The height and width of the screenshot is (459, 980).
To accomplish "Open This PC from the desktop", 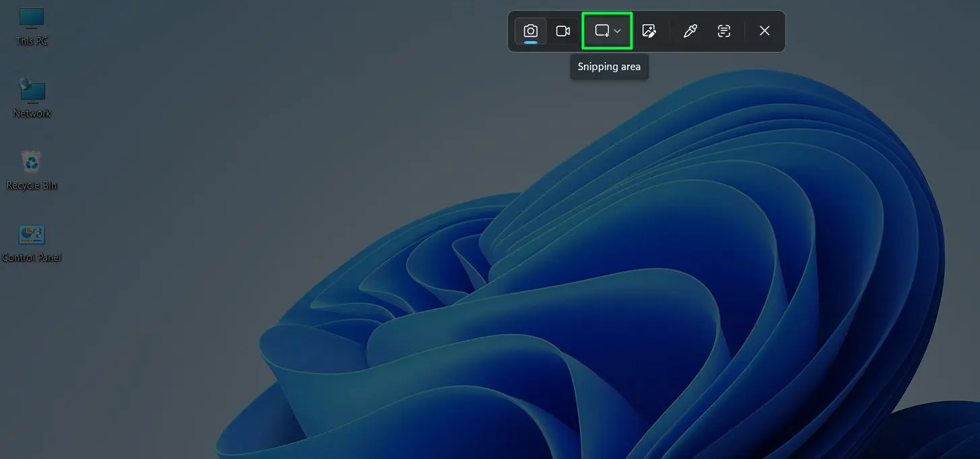I will (x=31, y=26).
